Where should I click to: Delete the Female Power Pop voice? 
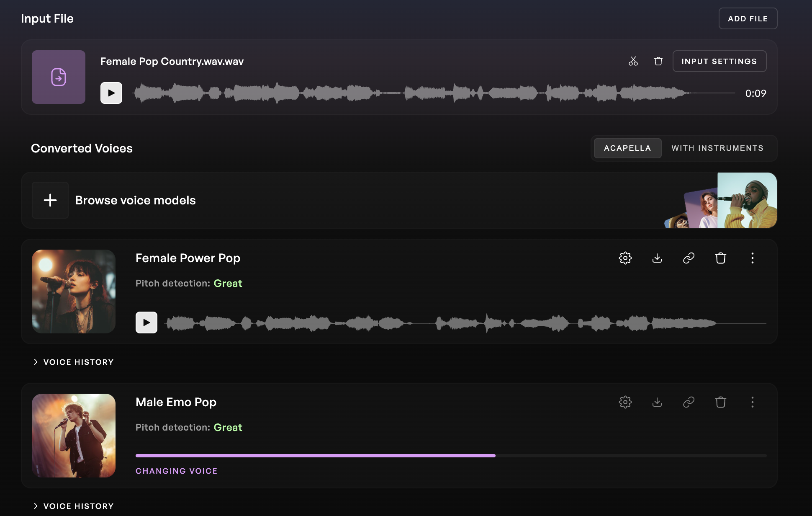tap(720, 258)
